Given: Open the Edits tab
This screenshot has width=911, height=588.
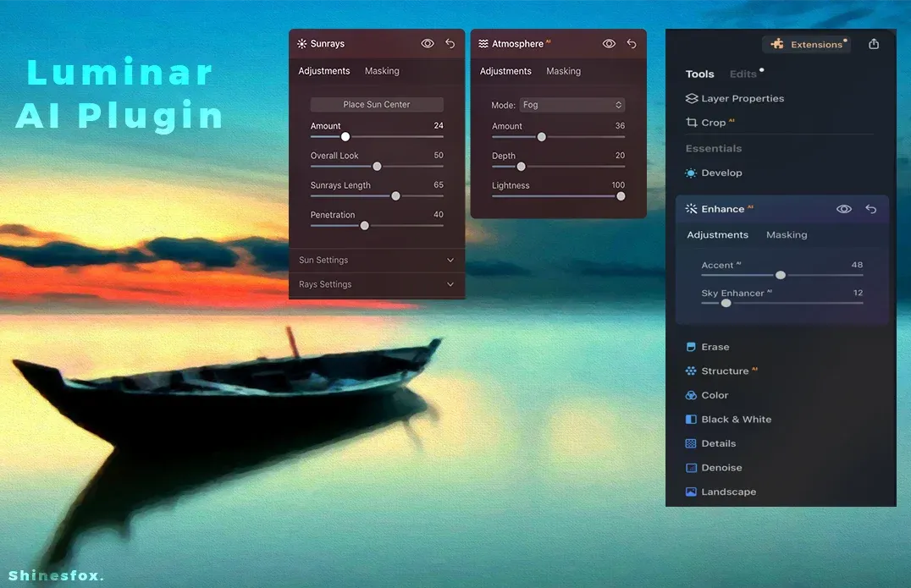Looking at the screenshot, I should pos(743,74).
